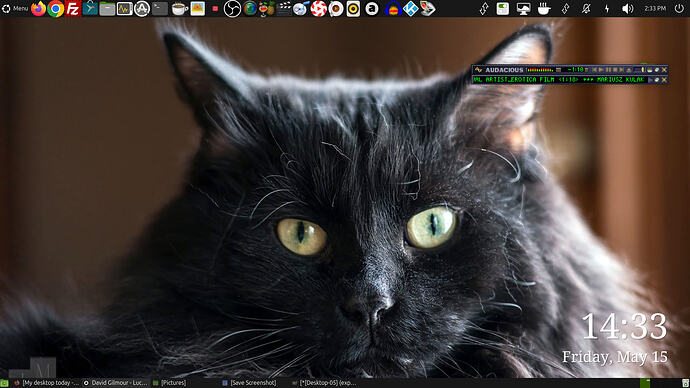Switch to the [Pictures] taskbar window
Viewport: 690px width, 388px height.
(x=169, y=383)
